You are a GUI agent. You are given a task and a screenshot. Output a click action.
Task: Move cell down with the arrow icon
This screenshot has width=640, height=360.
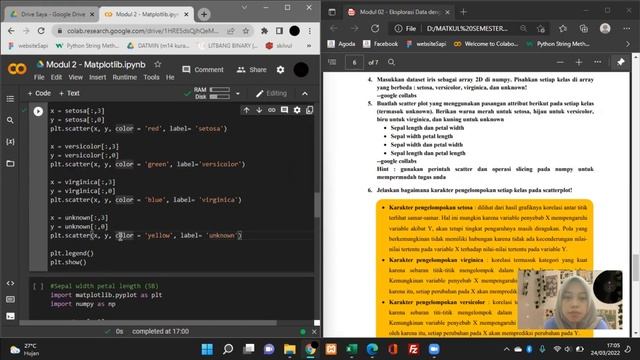point(259,110)
